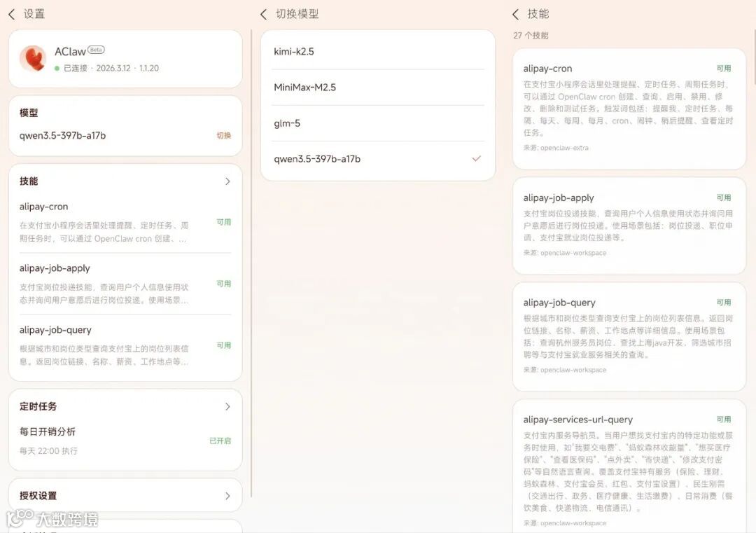Click 可用 status of alipay-cron in settings
The image size is (756, 533).
coord(224,222)
